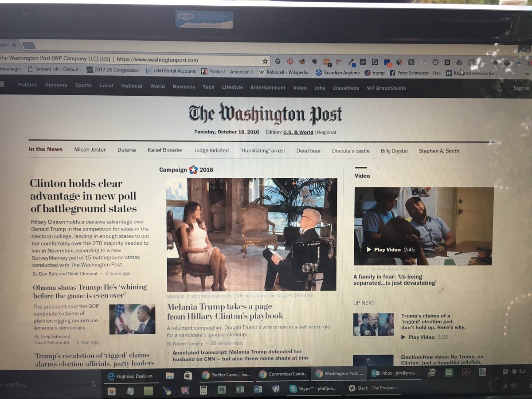532x399 pixels.
Task: Switch to Outlook Inbox taskbar window
Action: pyautogui.click(x=395, y=373)
